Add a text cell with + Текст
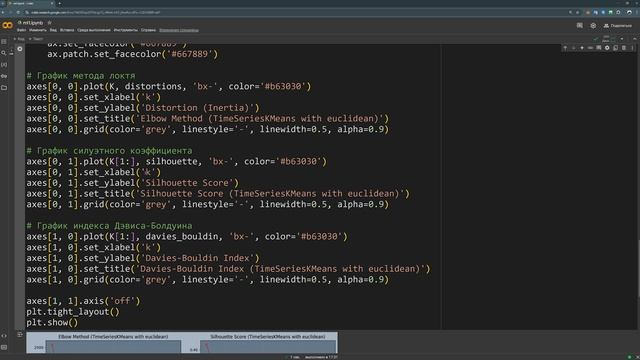The width and height of the screenshot is (640, 360). [36, 39]
